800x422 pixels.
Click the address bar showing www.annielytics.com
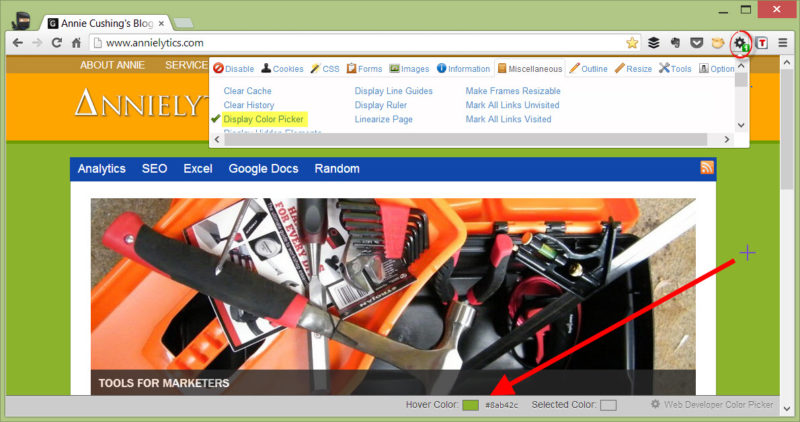(x=350, y=43)
